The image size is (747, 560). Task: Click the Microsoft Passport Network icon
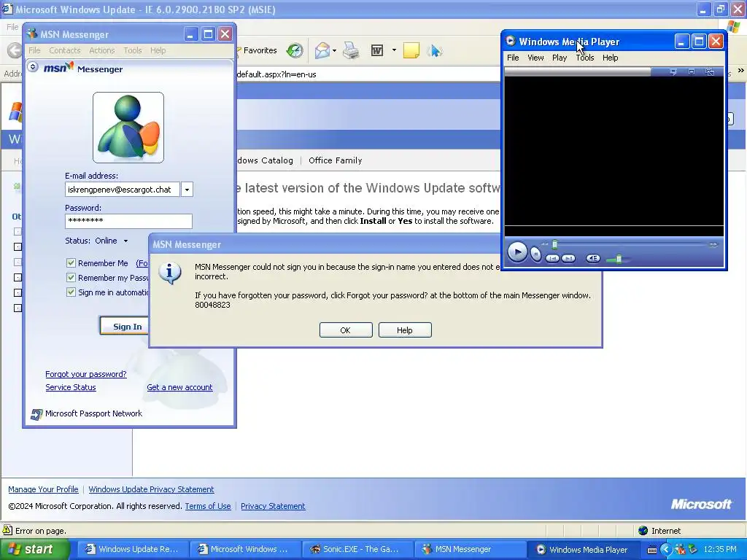pyautogui.click(x=36, y=414)
